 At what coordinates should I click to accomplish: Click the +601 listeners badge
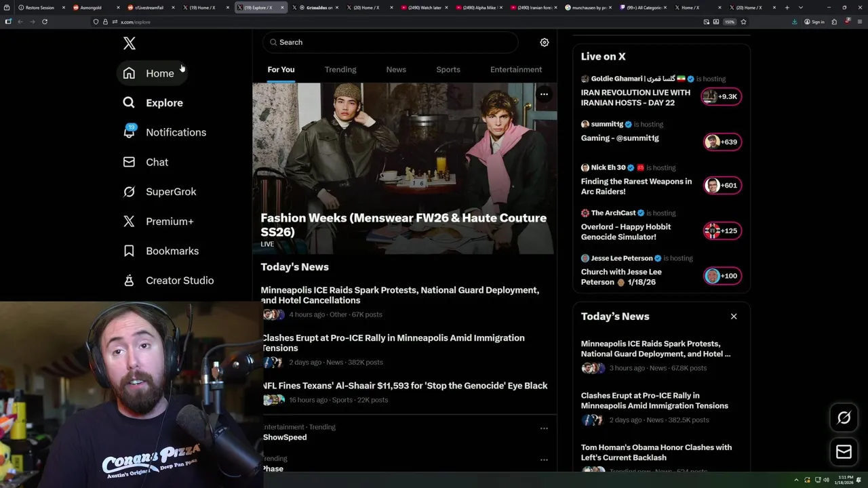(x=722, y=185)
